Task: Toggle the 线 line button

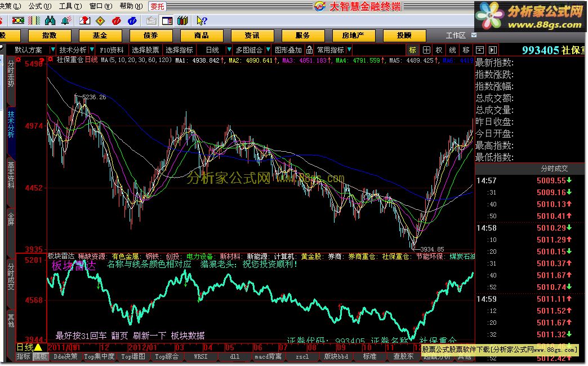Action: 453,50
